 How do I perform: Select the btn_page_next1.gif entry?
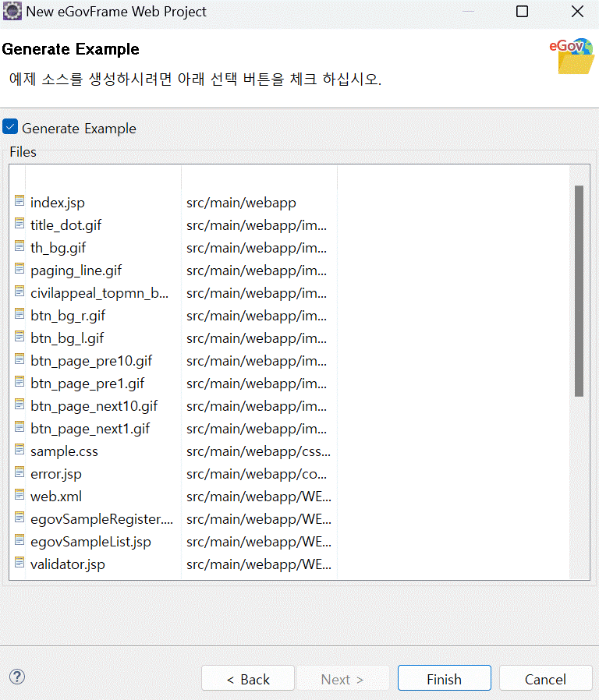(90, 429)
